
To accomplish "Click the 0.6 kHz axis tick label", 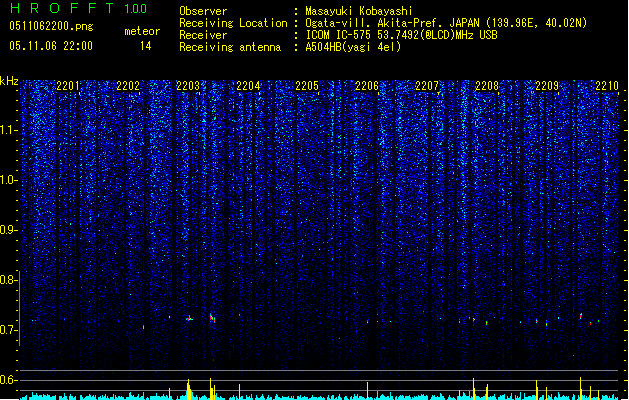I will (7, 380).
